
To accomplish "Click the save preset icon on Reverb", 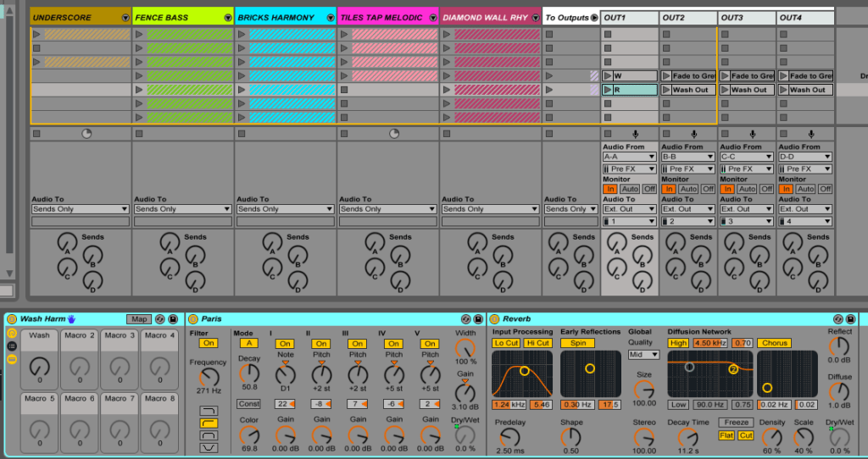I will (x=851, y=319).
